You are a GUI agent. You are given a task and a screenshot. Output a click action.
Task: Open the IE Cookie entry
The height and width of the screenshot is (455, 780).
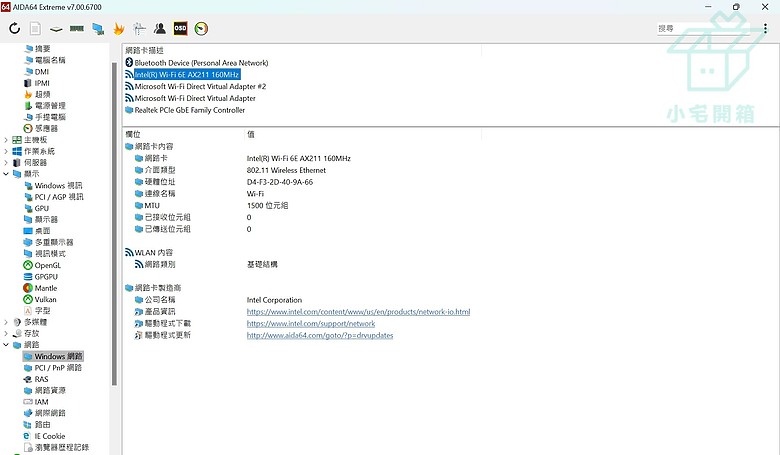(44, 436)
